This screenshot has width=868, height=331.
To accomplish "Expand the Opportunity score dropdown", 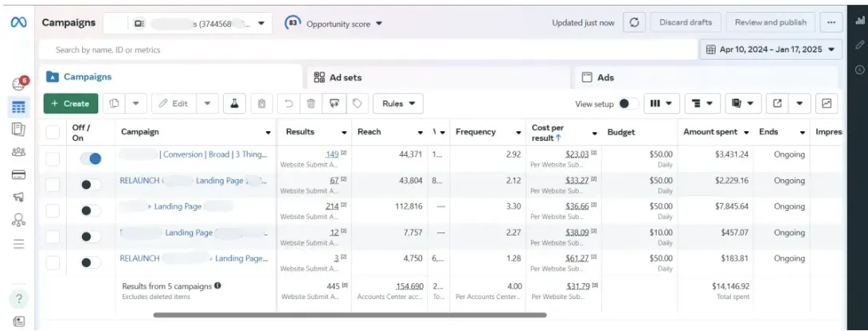I will 334,23.
